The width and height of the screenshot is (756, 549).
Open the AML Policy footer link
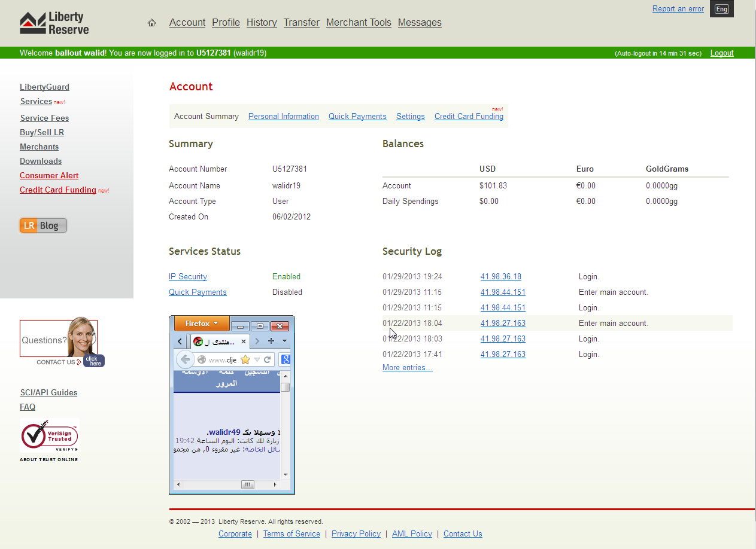pos(412,534)
